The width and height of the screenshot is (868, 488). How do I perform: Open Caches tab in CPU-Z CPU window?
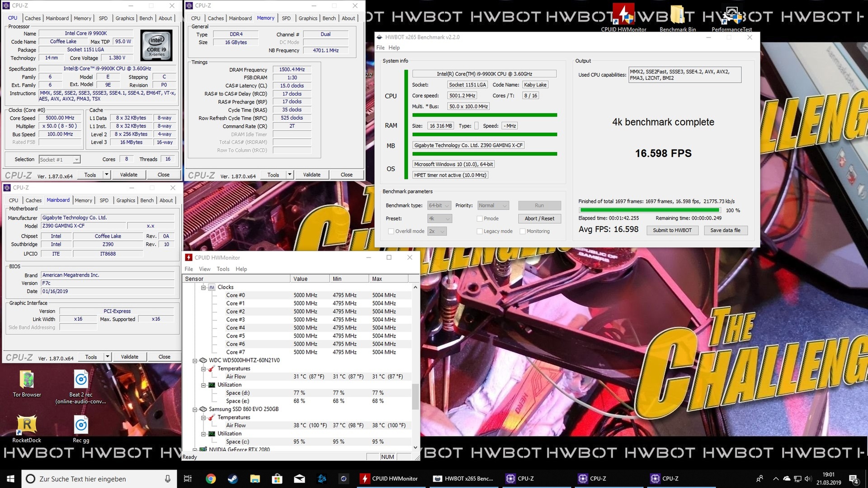tap(33, 19)
